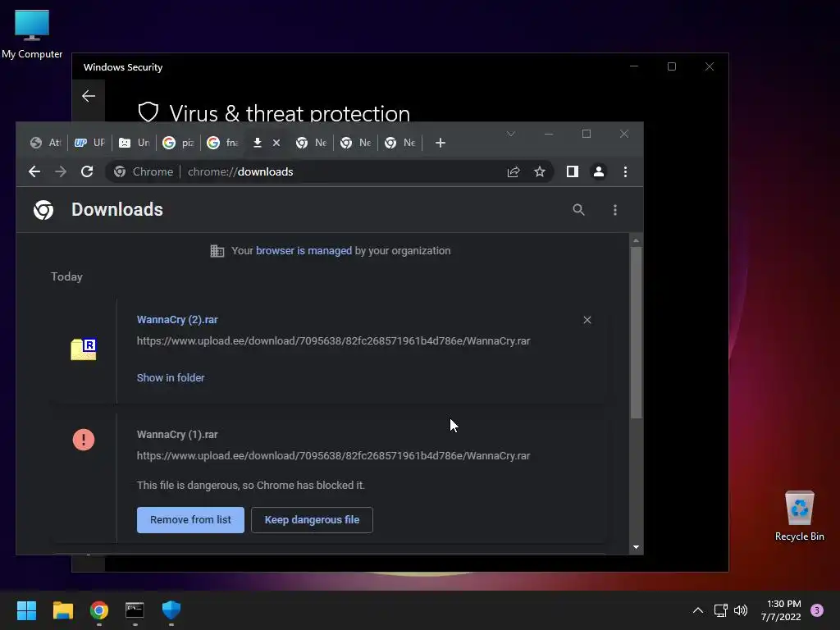Close the active Downloads tab

[x=276, y=143]
